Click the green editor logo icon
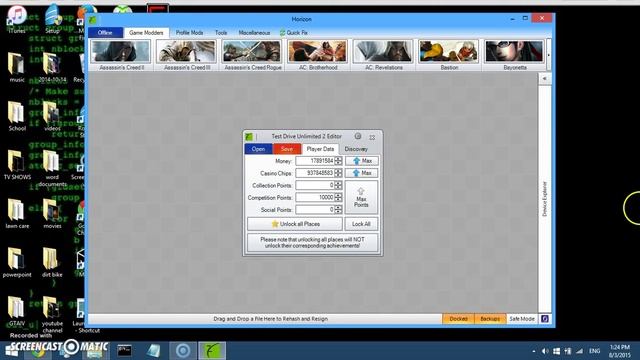640x360 pixels. [249, 137]
